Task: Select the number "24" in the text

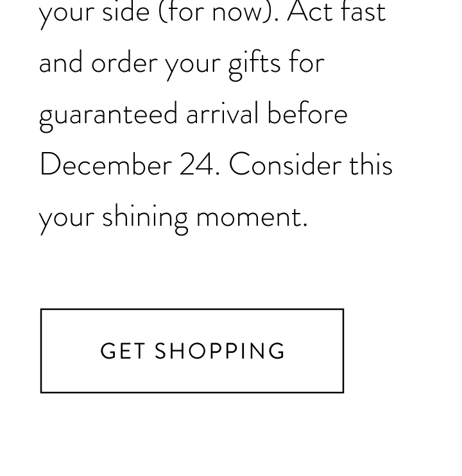Action: pyautogui.click(x=196, y=164)
